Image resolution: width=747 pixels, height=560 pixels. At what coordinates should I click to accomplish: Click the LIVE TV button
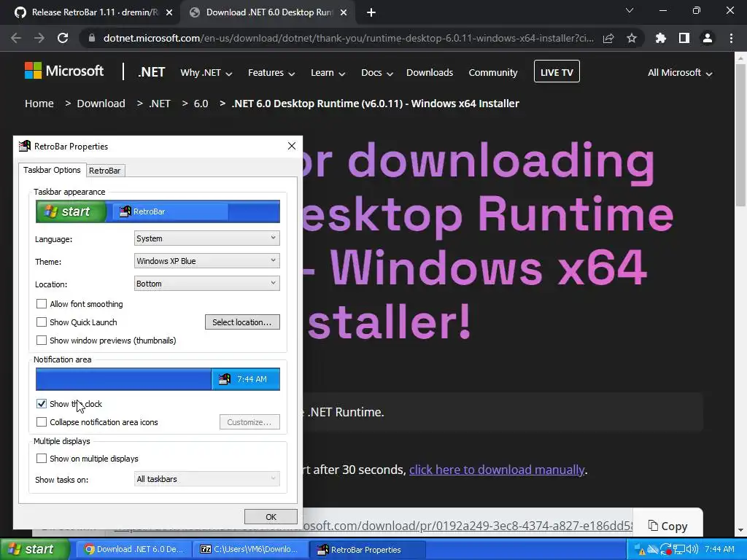(x=557, y=71)
